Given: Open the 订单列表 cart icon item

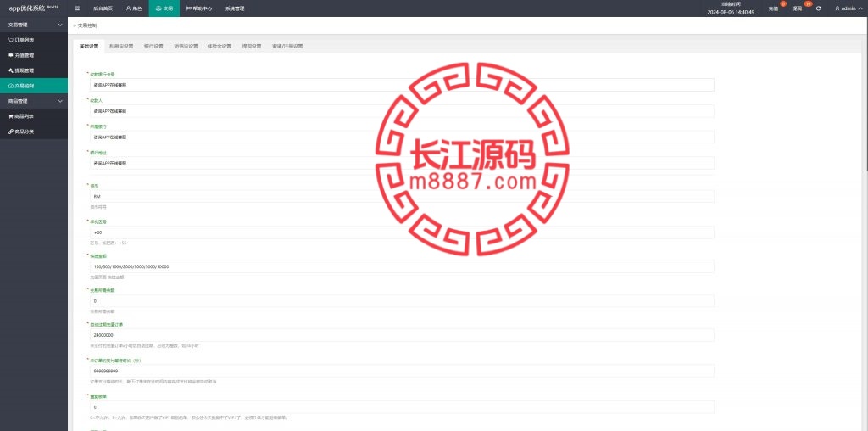Looking at the screenshot, I should point(34,41).
